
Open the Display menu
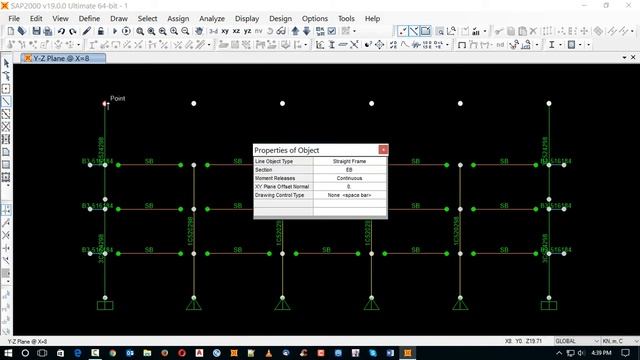(247, 18)
